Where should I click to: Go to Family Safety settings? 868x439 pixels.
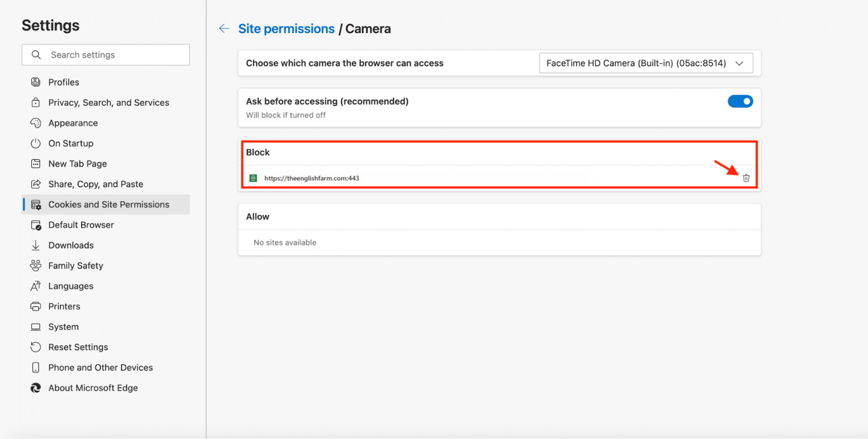pos(76,265)
